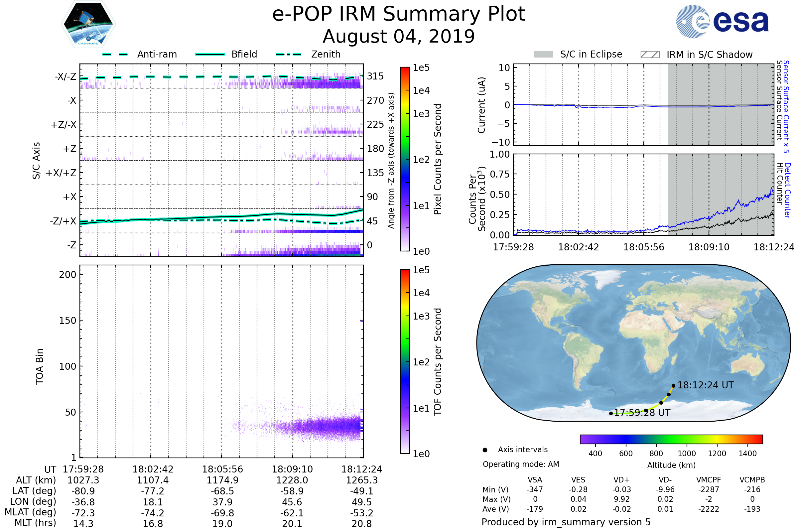Screen dimensions: 798x532
Task: Click the CASSIOPE satellite mission logo
Action: [x=88, y=24]
